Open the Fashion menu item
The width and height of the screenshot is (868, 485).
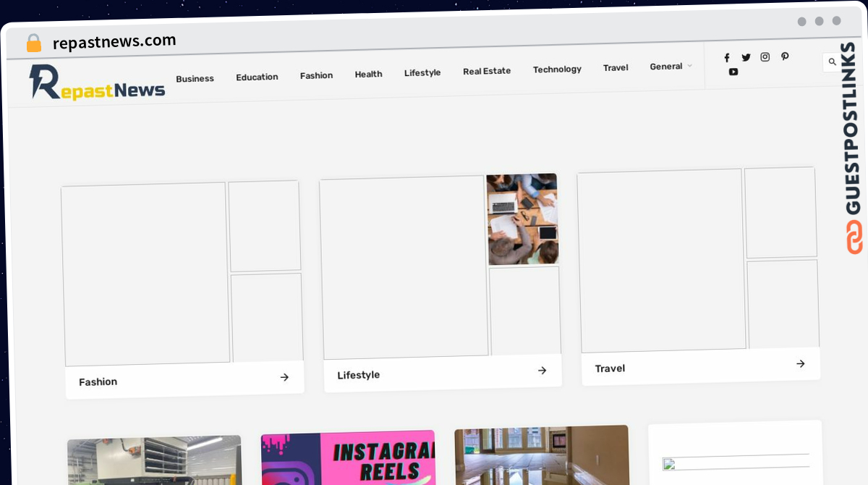coord(316,75)
